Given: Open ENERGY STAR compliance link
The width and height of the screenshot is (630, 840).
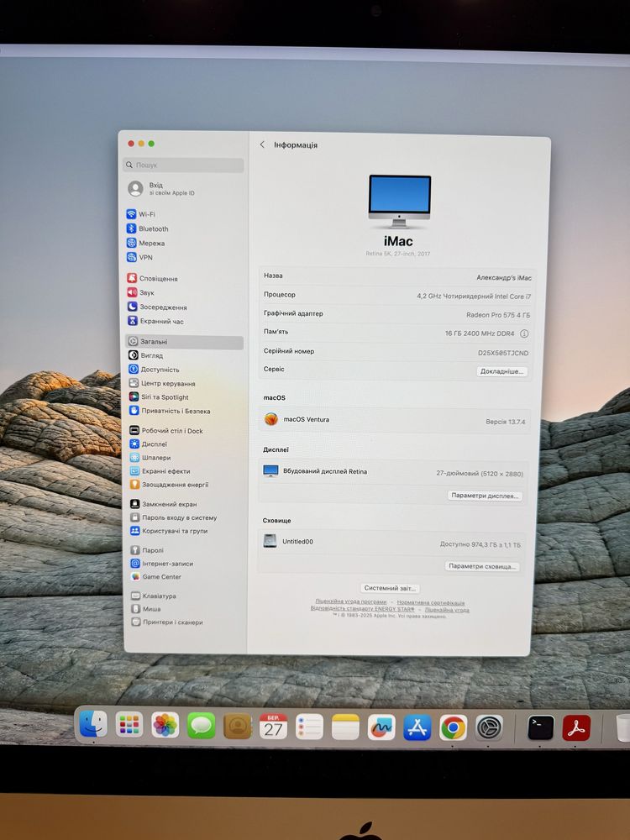Looking at the screenshot, I should 362,609.
